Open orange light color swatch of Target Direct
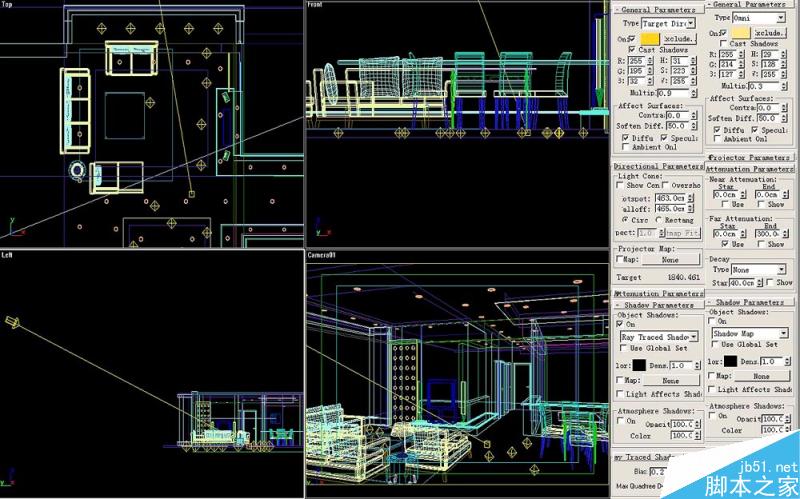The height and width of the screenshot is (499, 800). [649, 39]
